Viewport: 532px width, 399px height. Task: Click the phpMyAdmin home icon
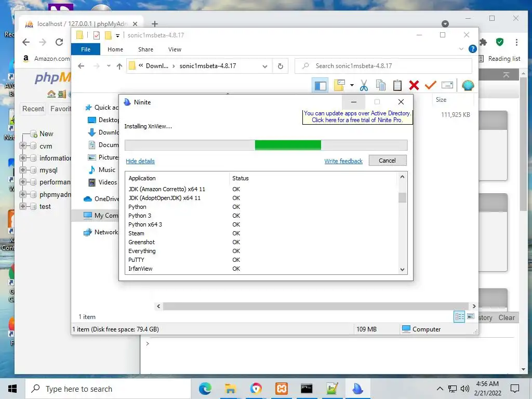pyautogui.click(x=51, y=94)
